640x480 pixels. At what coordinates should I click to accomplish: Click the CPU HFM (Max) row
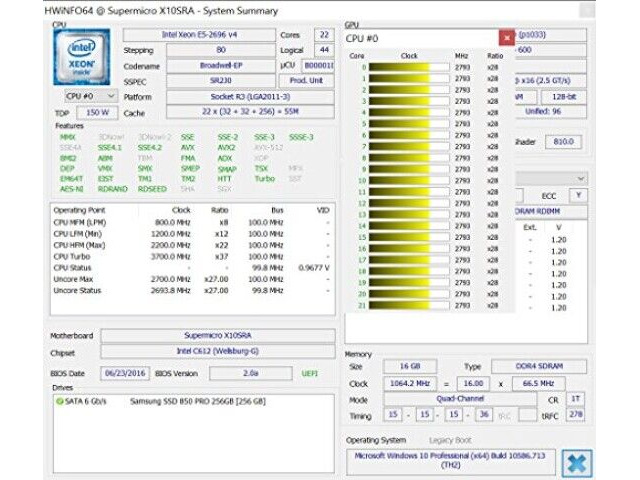coord(192,245)
